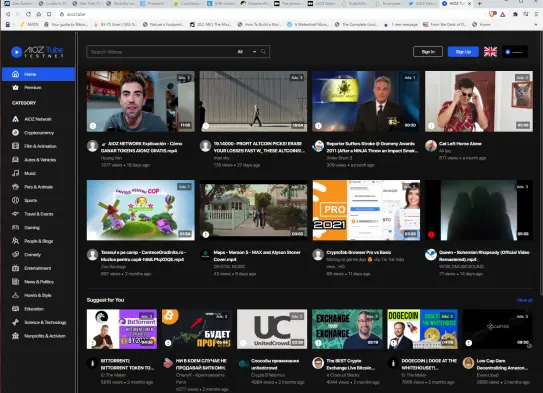The height and width of the screenshot is (393, 543).
Task: Open the UK flag language selector
Action: (490, 52)
